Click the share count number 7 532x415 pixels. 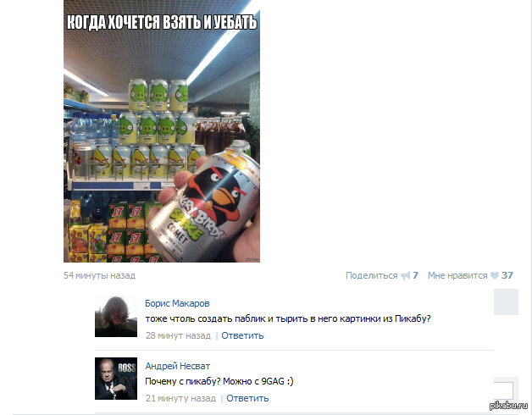point(416,275)
